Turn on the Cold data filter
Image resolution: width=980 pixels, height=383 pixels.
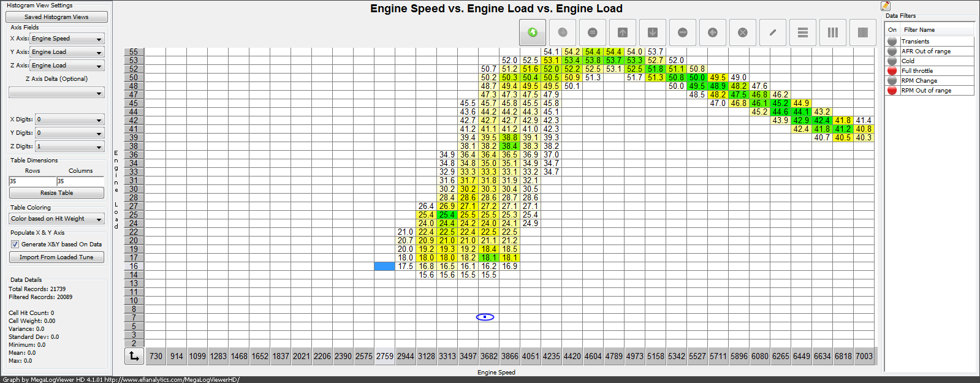892,61
